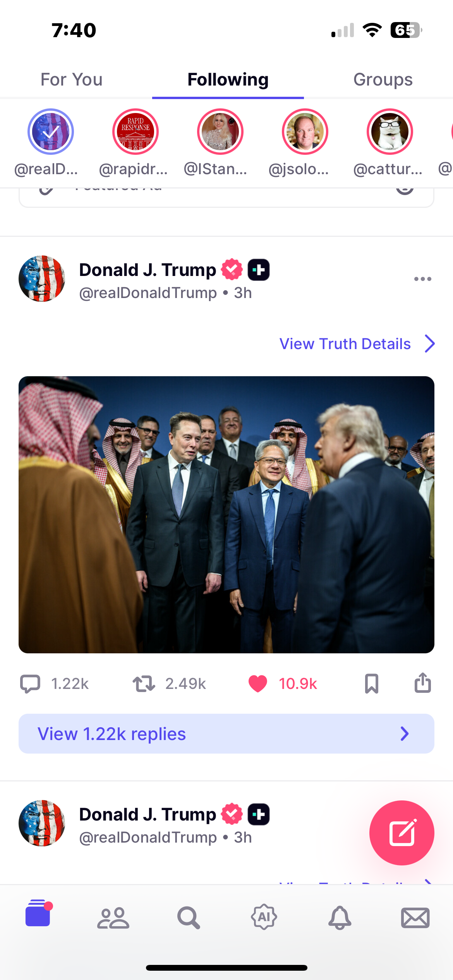Tap the chevron beside View Truth Details
The image size is (453, 980).
coord(429,344)
